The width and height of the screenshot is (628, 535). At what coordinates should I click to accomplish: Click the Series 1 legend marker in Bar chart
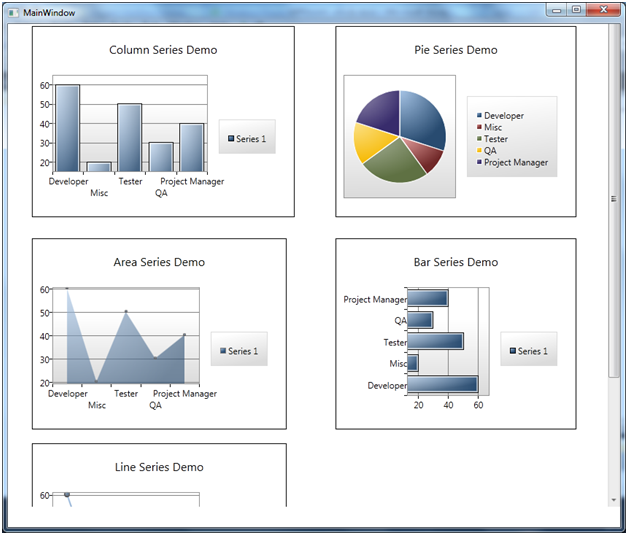[x=513, y=351]
